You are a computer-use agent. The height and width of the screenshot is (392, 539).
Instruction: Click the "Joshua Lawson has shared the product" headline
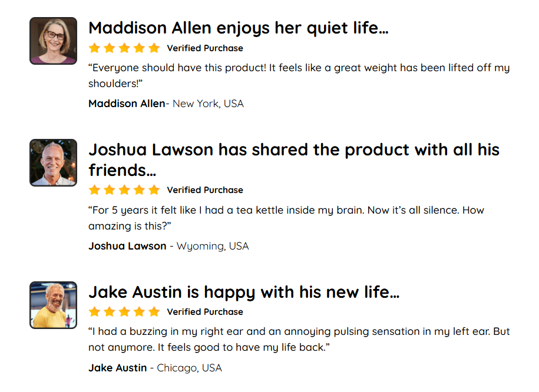(293, 160)
